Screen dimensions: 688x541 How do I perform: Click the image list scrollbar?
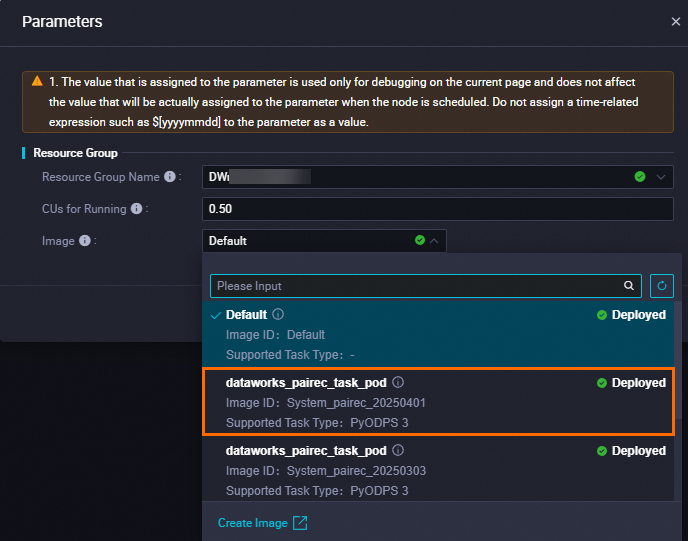(678, 360)
